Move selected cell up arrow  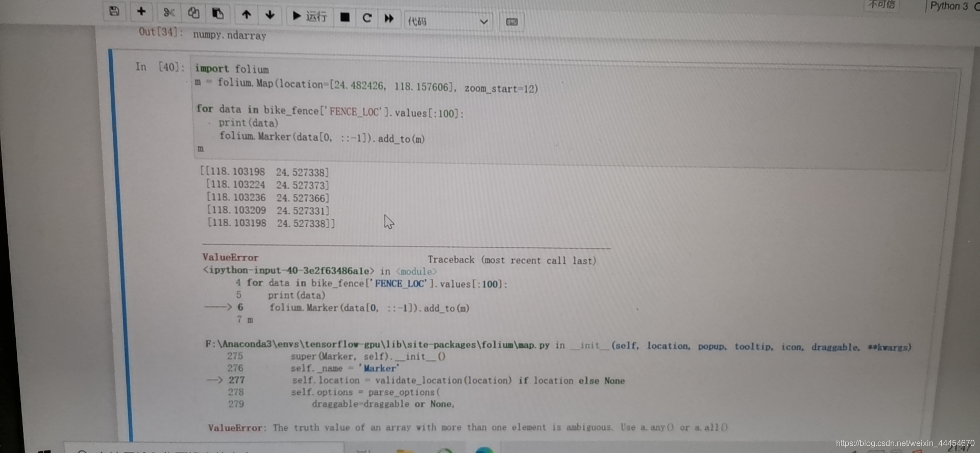click(x=247, y=15)
